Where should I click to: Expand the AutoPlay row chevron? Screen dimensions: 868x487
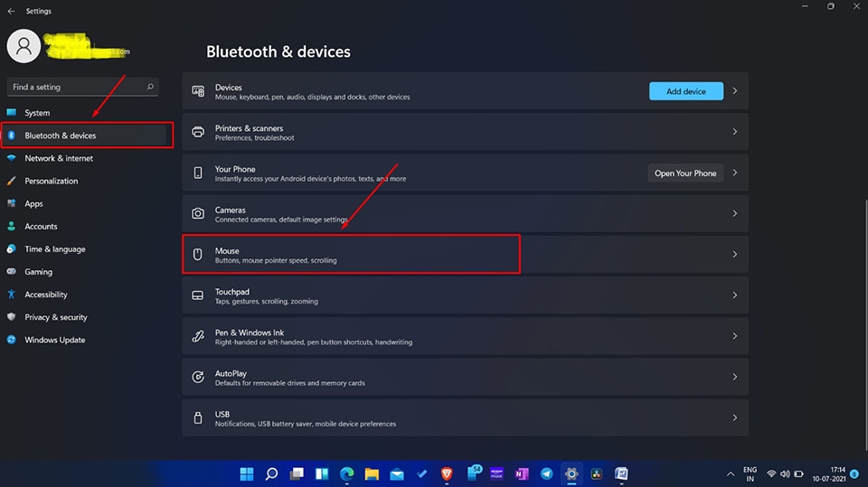(x=734, y=377)
